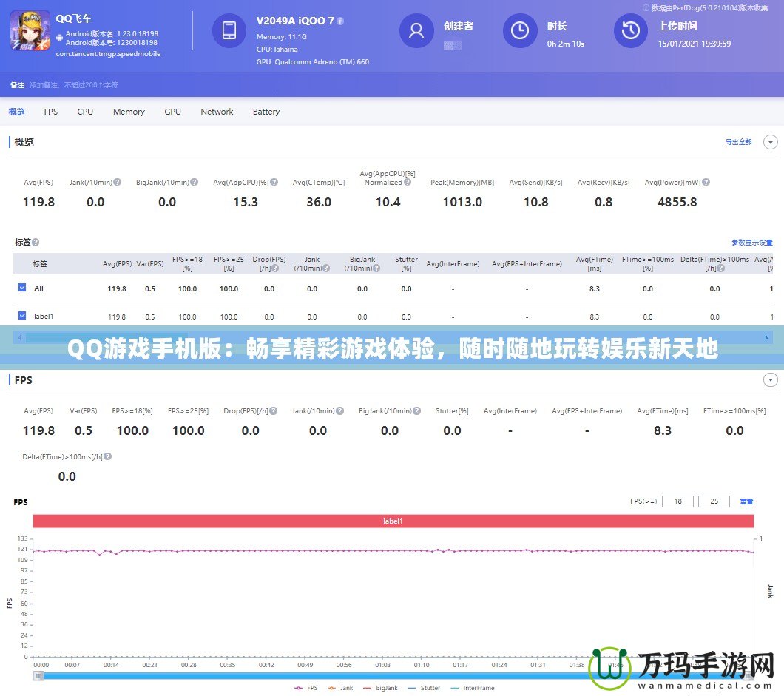Toggle Stutter series in chart legend
The width and height of the screenshot is (784, 696).
424,688
